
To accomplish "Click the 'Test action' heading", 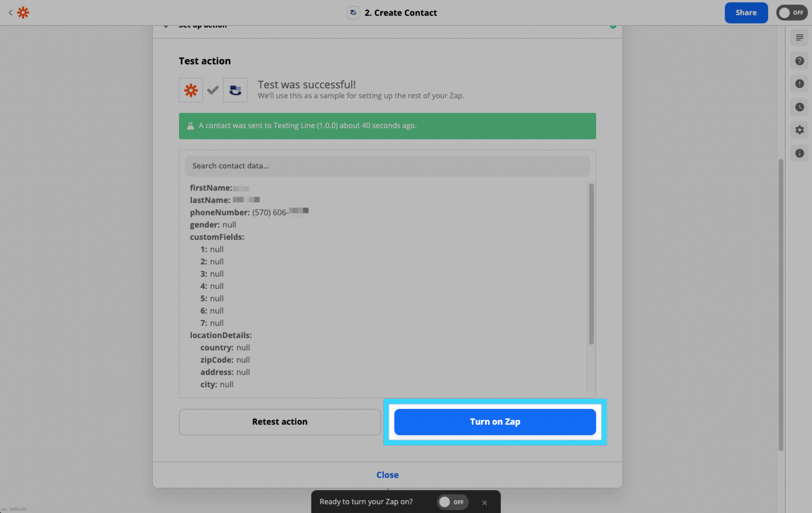I will click(205, 61).
